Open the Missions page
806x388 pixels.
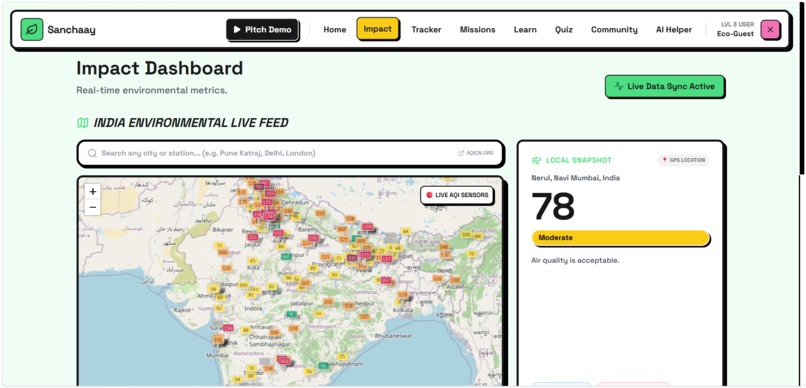pyautogui.click(x=478, y=29)
